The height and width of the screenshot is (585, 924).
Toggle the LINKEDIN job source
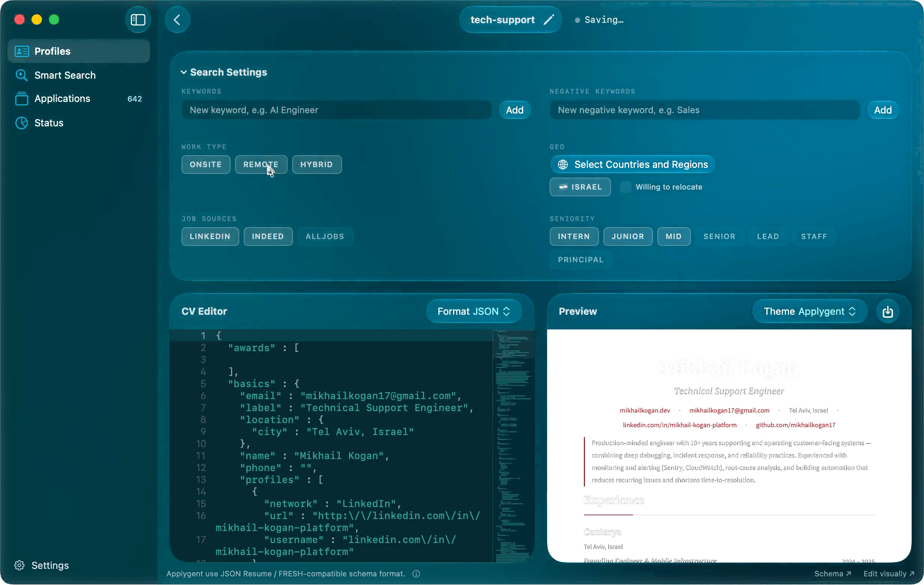210,236
